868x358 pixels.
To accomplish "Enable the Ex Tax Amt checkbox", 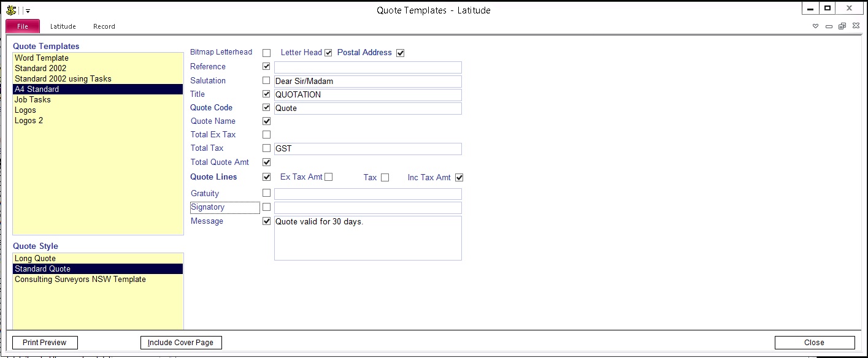I will 329,177.
